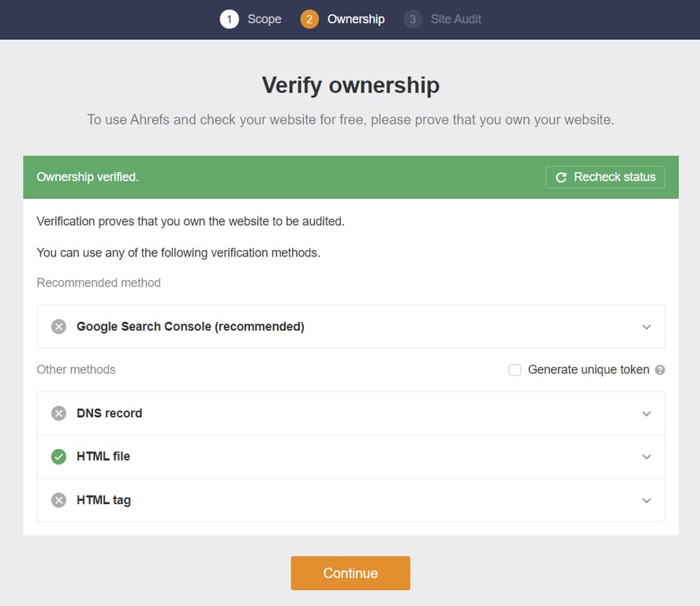Click the Continue button
The width and height of the screenshot is (700, 606).
tap(350, 573)
